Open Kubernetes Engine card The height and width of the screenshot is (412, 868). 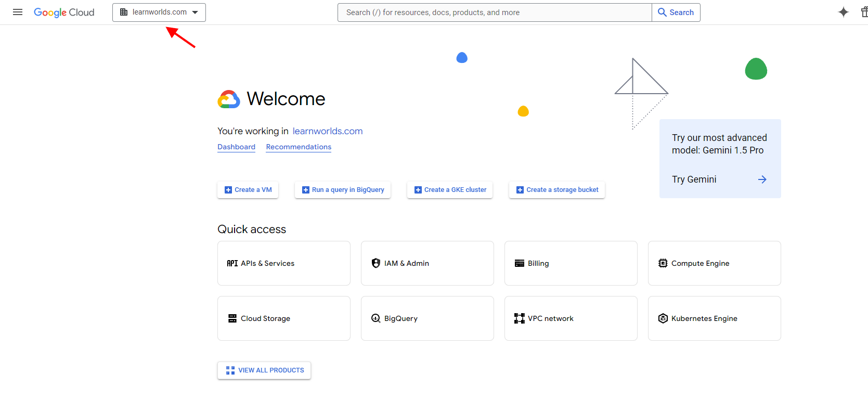[715, 318]
